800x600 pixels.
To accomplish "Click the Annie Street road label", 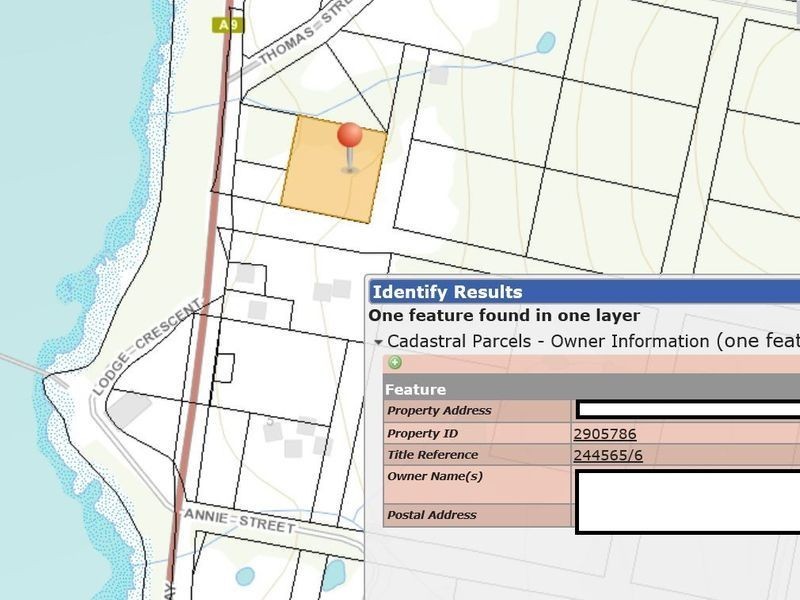I will pyautogui.click(x=239, y=520).
